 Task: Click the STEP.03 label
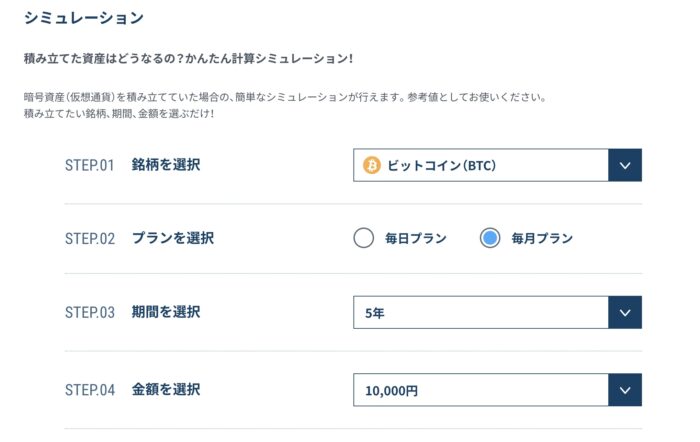90,312
